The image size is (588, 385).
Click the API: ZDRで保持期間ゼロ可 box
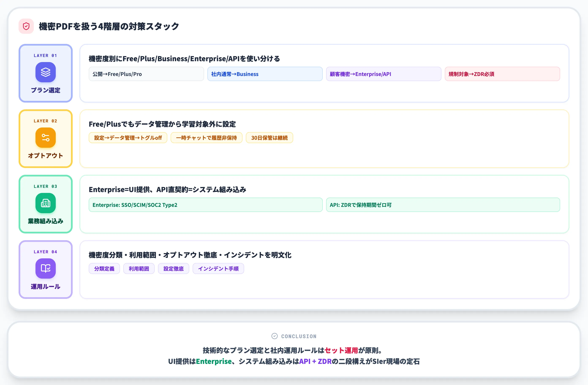[443, 205]
